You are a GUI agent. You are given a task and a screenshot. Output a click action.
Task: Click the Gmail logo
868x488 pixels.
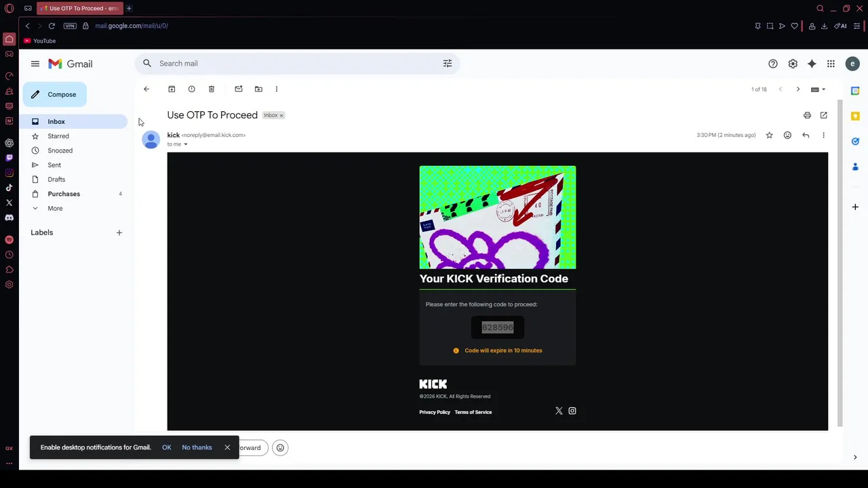click(x=71, y=64)
